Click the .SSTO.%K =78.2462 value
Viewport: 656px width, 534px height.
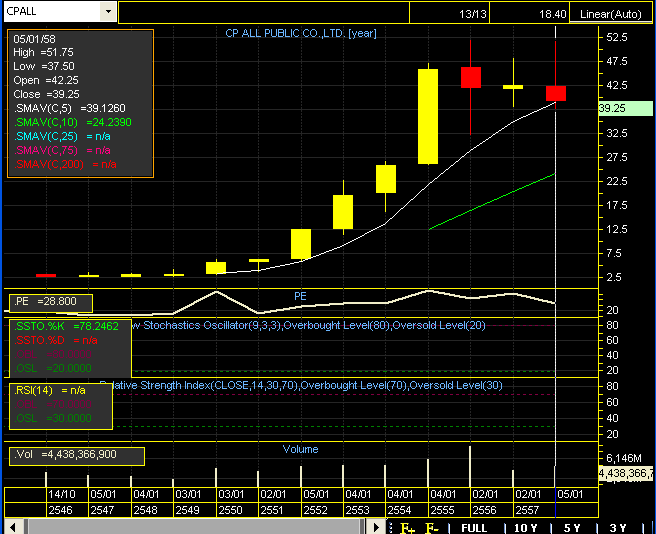[66, 326]
